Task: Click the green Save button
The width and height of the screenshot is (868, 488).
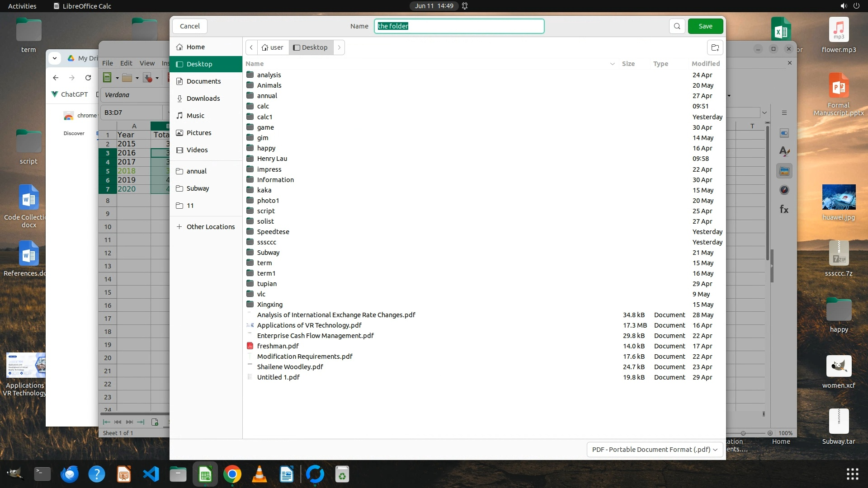Action: point(705,26)
